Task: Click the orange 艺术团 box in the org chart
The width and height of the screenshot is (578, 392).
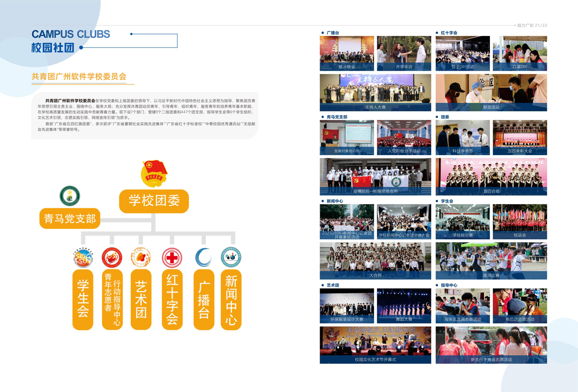Action: coord(141,299)
